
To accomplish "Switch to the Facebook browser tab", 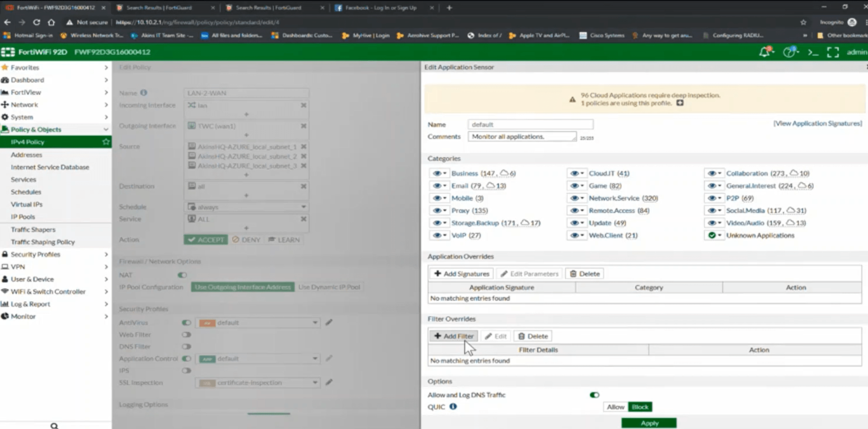I will pos(382,8).
